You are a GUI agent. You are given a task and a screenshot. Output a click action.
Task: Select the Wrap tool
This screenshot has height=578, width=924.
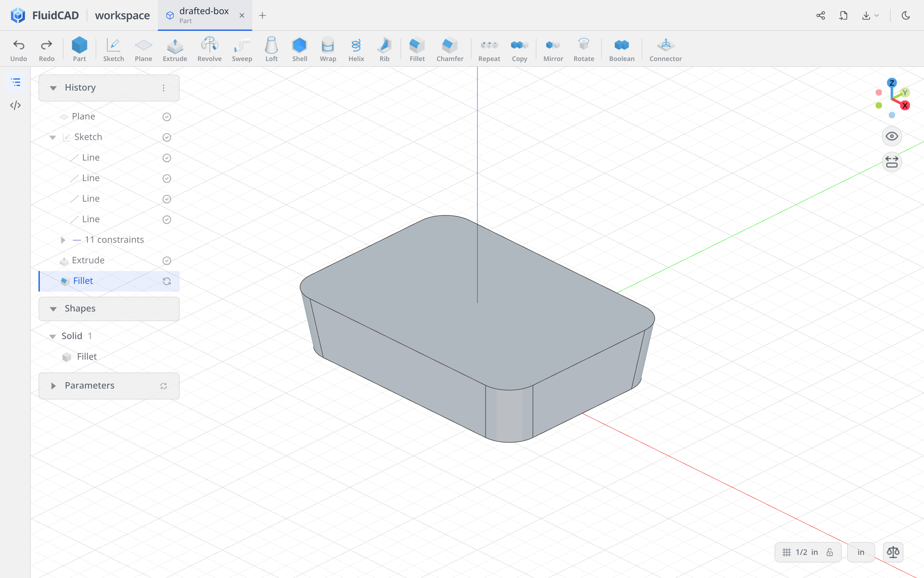[328, 50]
